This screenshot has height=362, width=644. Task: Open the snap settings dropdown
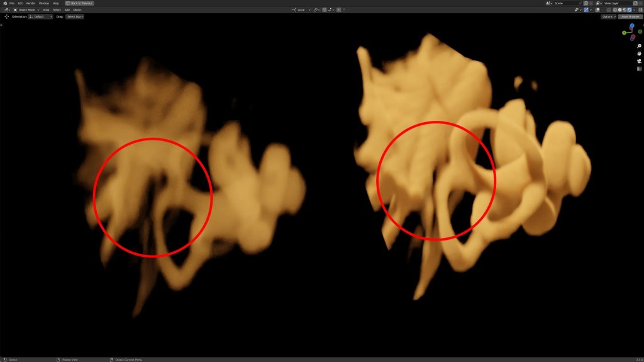[331, 10]
